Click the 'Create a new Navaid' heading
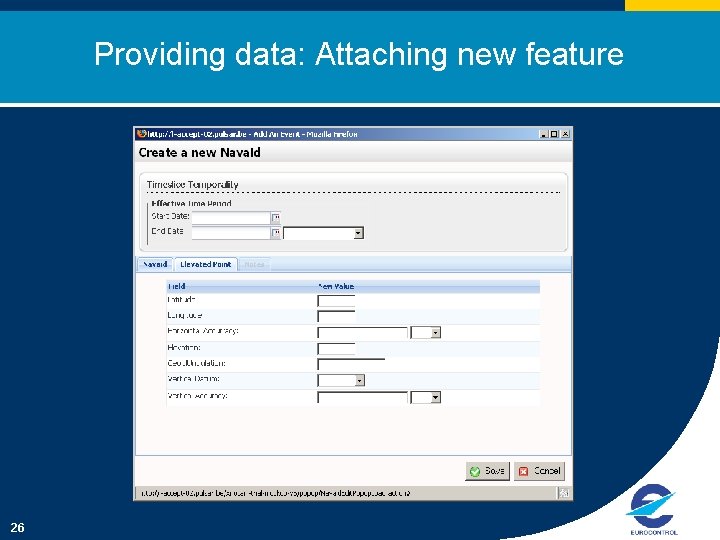 click(x=199, y=152)
